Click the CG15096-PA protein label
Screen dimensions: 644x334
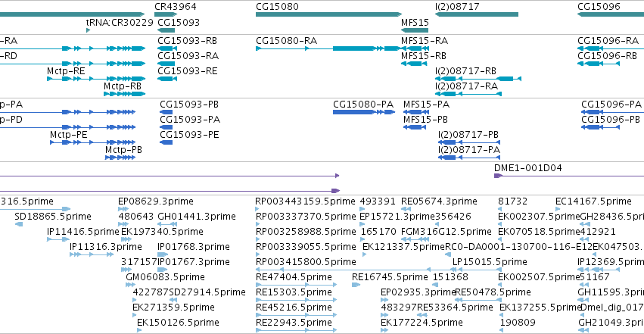tap(611, 105)
